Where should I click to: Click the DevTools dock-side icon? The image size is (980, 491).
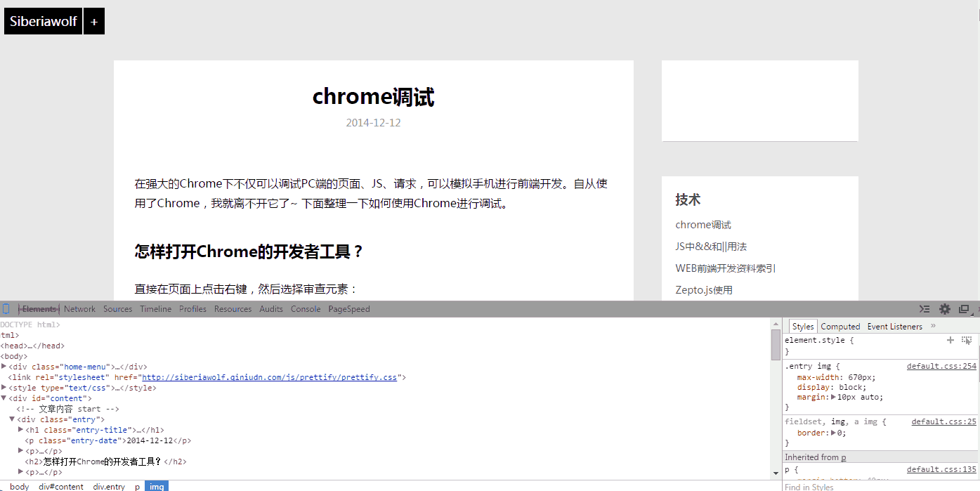click(964, 309)
